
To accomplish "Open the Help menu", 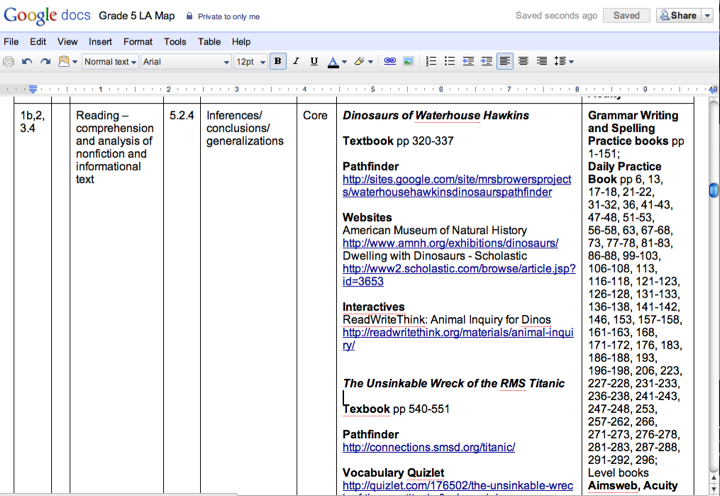I will [x=241, y=42].
